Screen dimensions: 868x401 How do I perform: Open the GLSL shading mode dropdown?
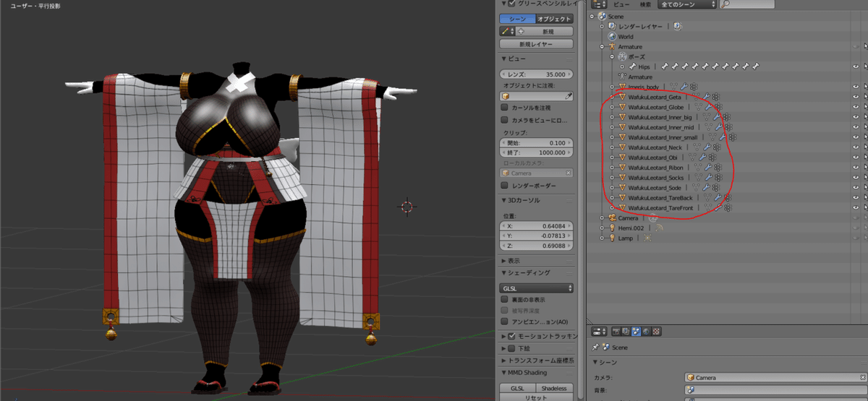click(537, 288)
